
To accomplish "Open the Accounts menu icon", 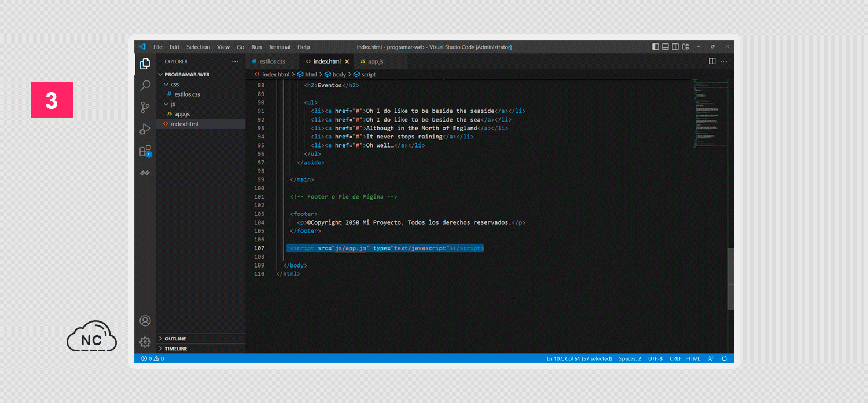I will [145, 321].
